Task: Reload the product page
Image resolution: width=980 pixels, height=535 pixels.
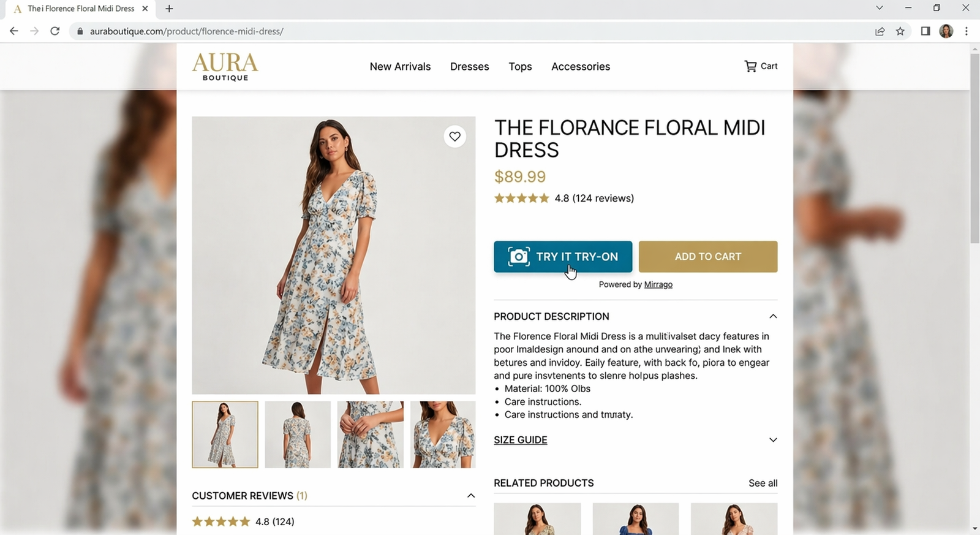Action: coord(55,31)
